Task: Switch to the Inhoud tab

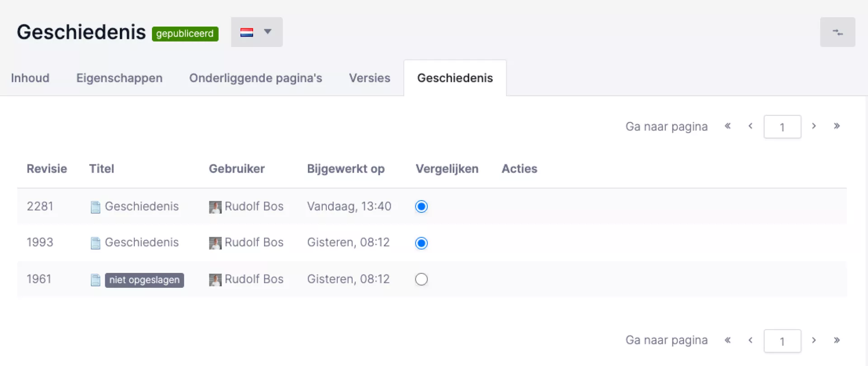Action: tap(30, 78)
